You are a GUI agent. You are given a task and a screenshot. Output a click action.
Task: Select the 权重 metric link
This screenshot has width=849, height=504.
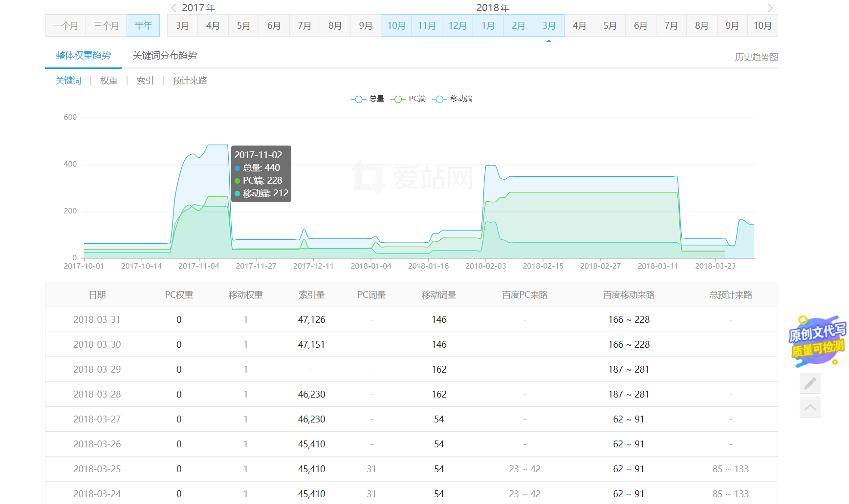(x=109, y=81)
